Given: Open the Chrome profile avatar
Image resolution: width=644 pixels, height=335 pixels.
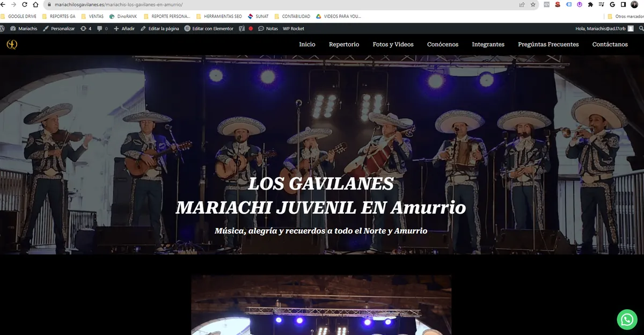Looking at the screenshot, I should click(x=634, y=4).
